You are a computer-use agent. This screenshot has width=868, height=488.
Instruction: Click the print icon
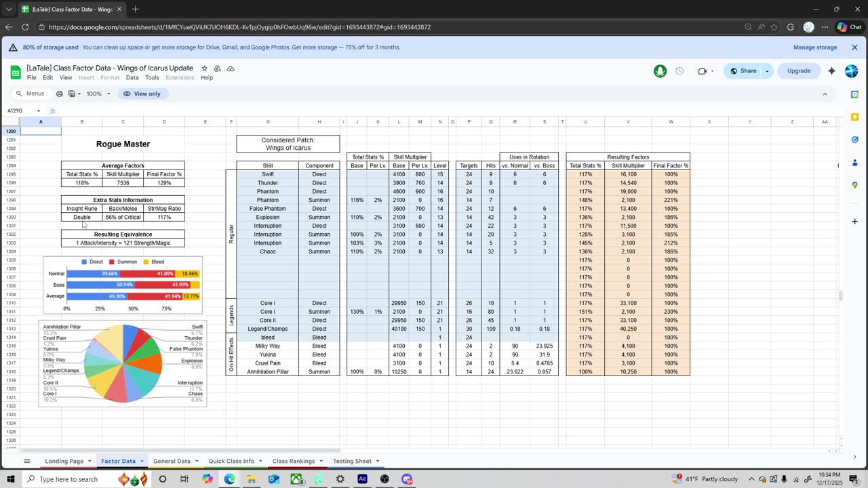[x=60, y=94]
